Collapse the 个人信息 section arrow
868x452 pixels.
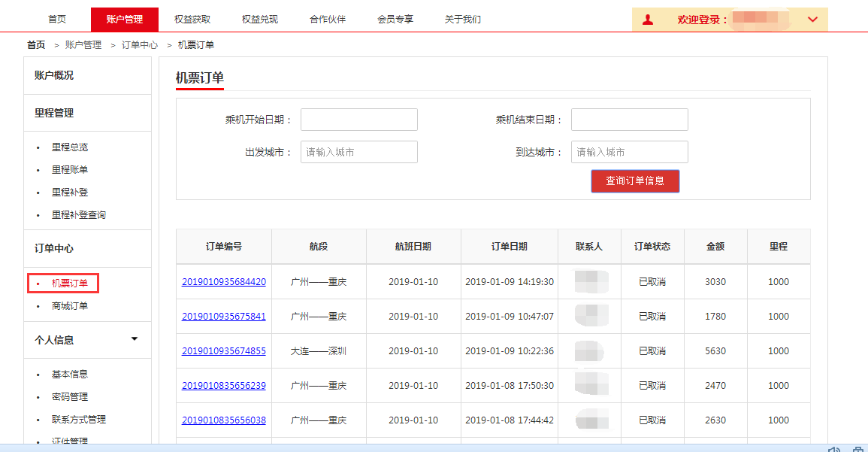point(135,339)
